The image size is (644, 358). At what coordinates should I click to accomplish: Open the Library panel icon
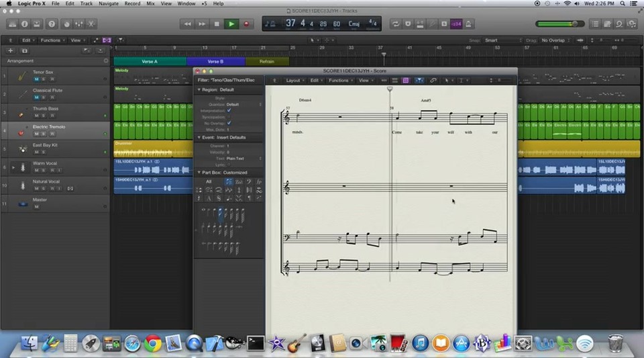(12, 24)
